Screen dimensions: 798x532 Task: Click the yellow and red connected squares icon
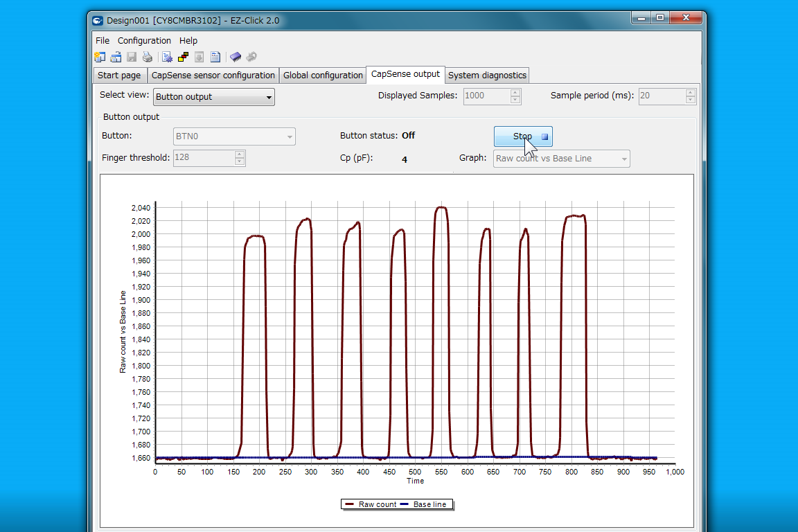pyautogui.click(x=183, y=57)
